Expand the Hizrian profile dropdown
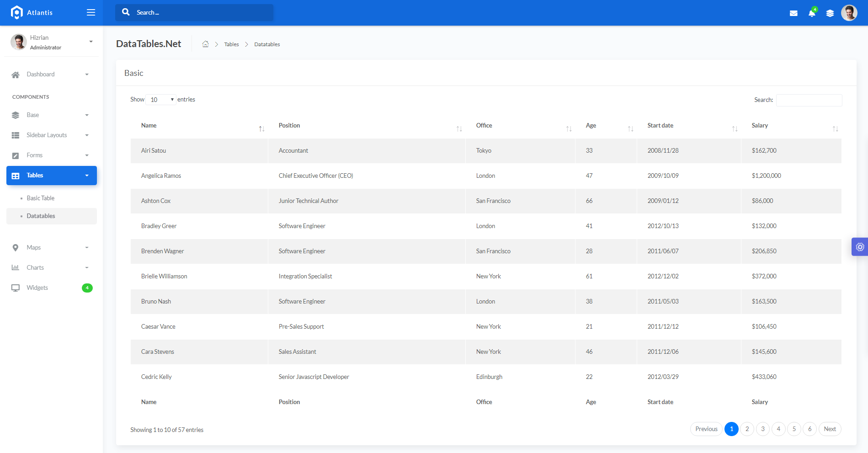Image resolution: width=868 pixels, height=453 pixels. tap(91, 42)
